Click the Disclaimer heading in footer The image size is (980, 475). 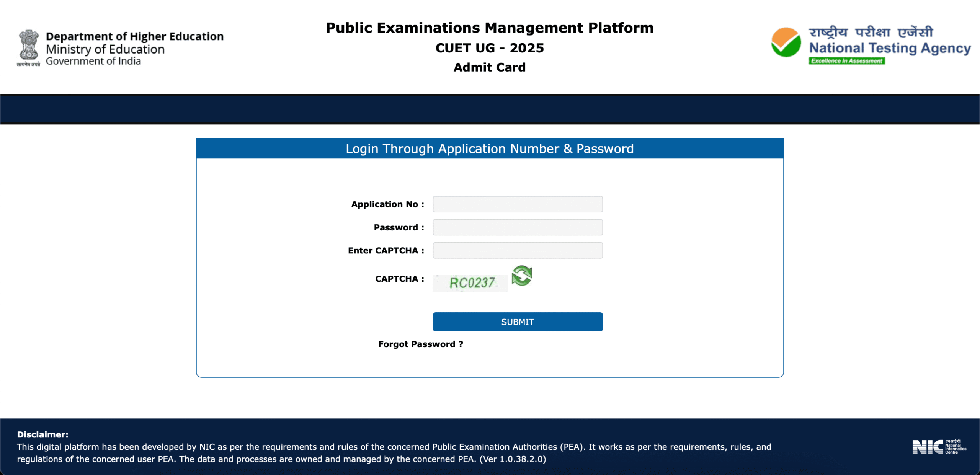coord(42,434)
